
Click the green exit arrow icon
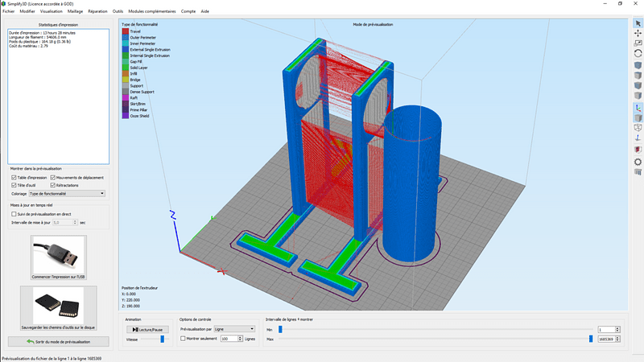click(31, 341)
